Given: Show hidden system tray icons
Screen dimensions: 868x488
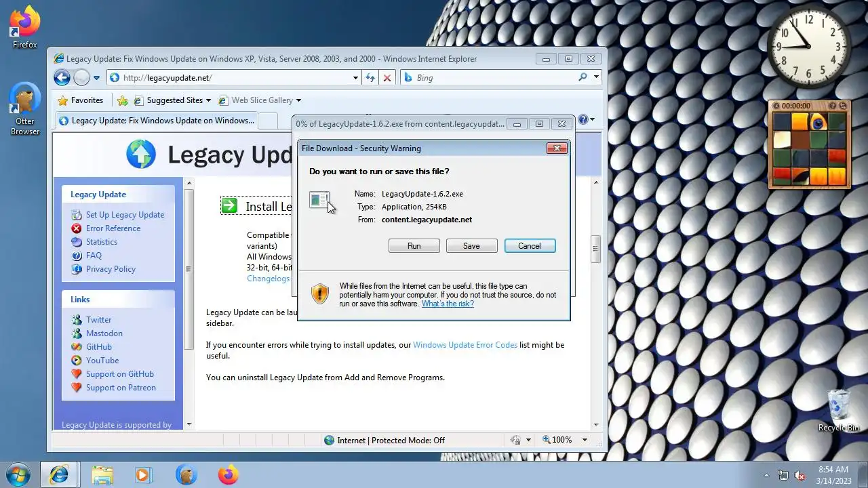Looking at the screenshot, I should point(766,475).
